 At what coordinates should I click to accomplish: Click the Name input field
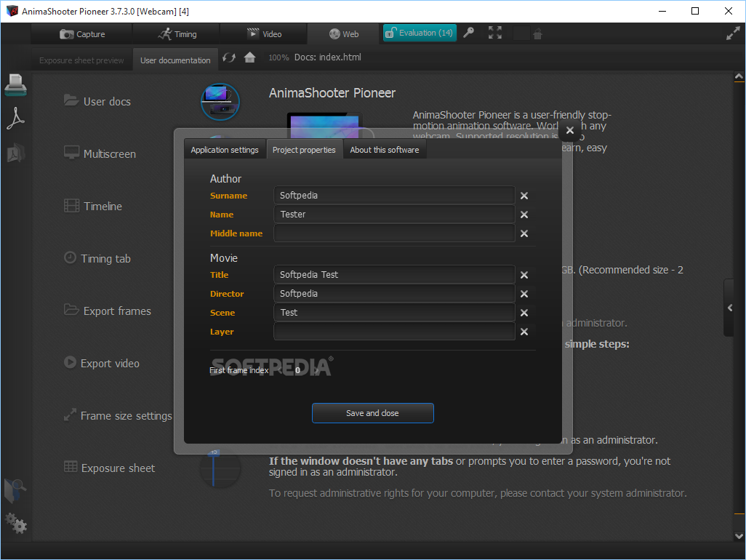pyautogui.click(x=394, y=215)
